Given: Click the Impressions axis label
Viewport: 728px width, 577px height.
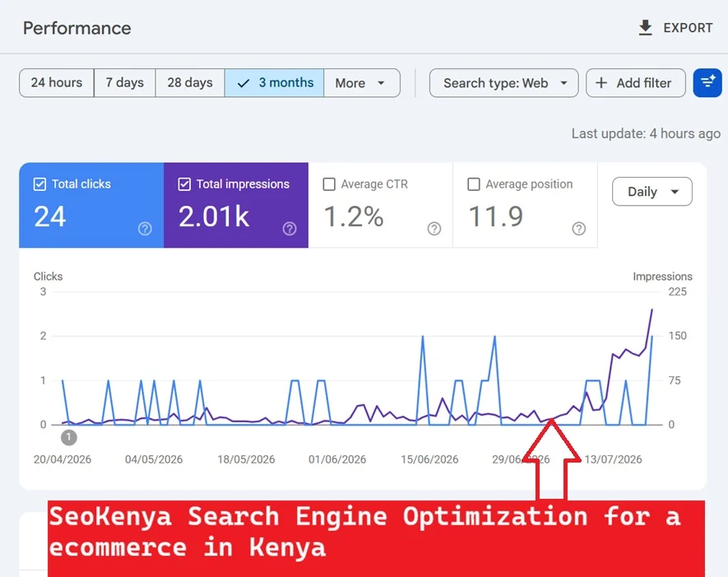Looking at the screenshot, I should tap(662, 277).
